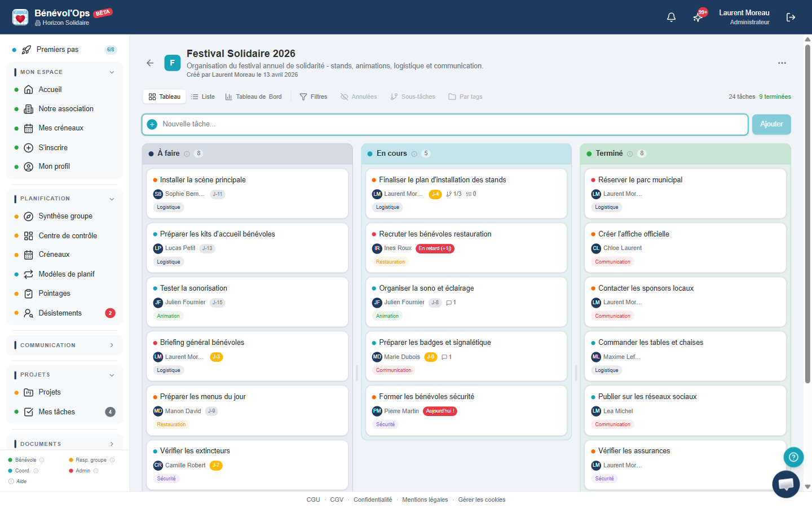Open Gérer les cookies link
Image resolution: width=812 pixels, height=508 pixels.
[482, 500]
